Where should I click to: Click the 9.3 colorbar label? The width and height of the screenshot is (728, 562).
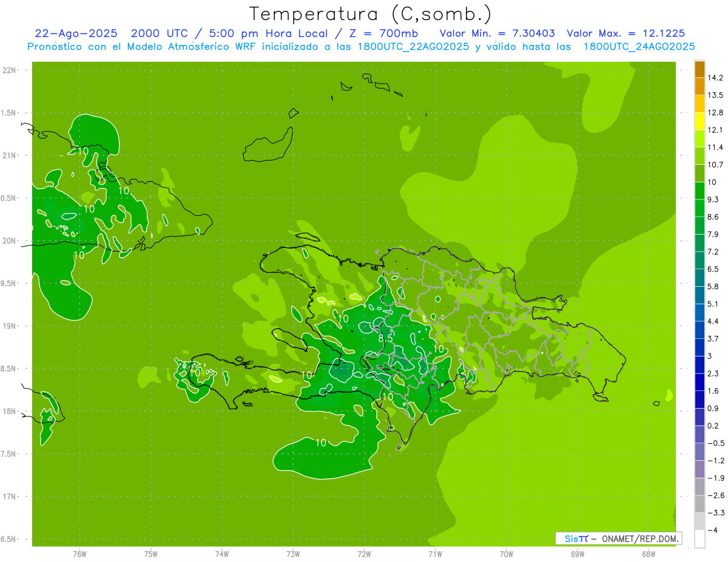click(713, 199)
